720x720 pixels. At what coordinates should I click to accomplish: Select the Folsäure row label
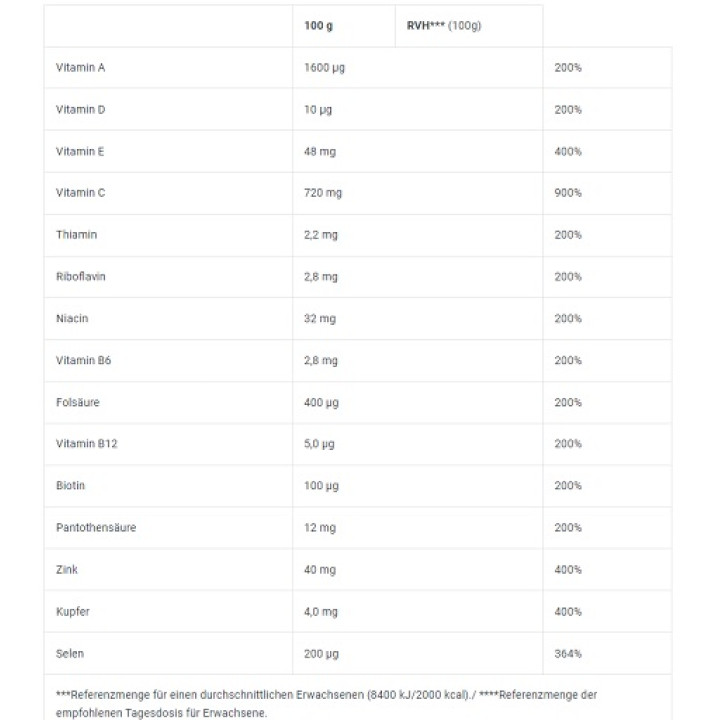tap(78, 403)
